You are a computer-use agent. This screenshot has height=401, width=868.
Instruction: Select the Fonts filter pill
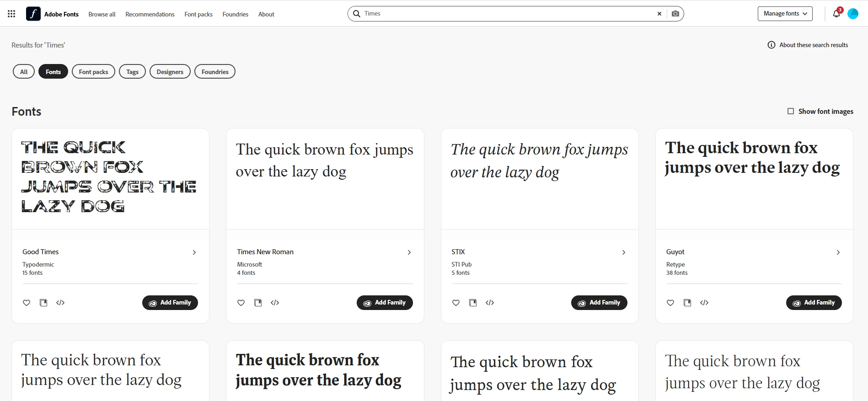(x=53, y=72)
